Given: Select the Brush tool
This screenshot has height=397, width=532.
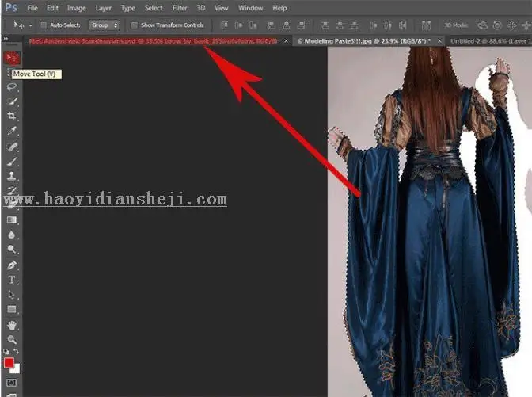Looking at the screenshot, I should click(12, 162).
